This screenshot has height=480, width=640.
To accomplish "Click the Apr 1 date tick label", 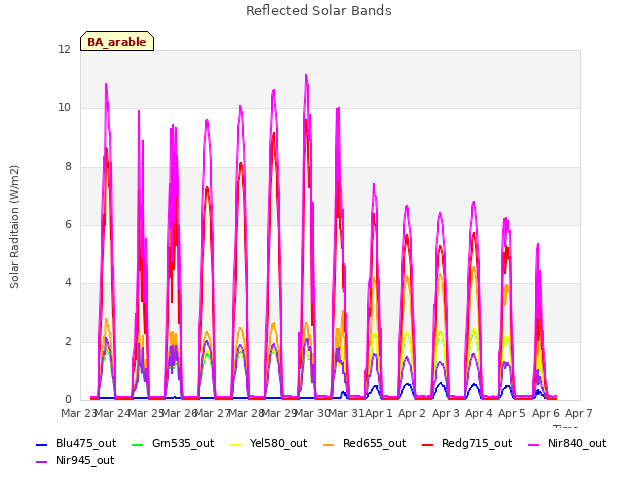I will [379, 413].
